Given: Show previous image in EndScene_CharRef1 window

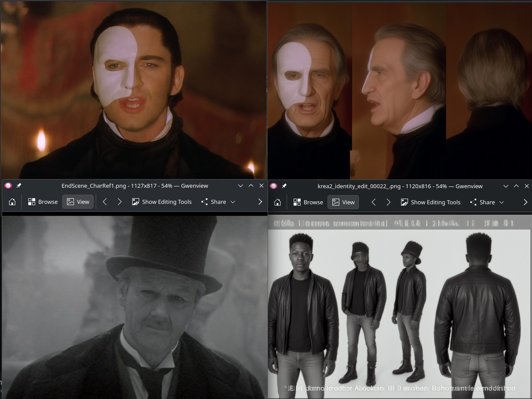Looking at the screenshot, I should point(105,202).
